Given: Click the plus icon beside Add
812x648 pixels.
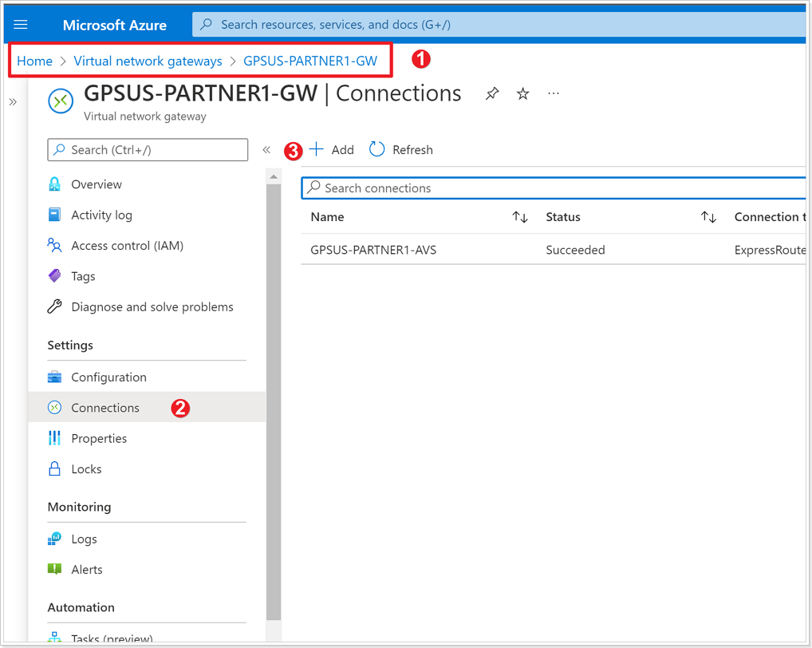Looking at the screenshot, I should (316, 149).
